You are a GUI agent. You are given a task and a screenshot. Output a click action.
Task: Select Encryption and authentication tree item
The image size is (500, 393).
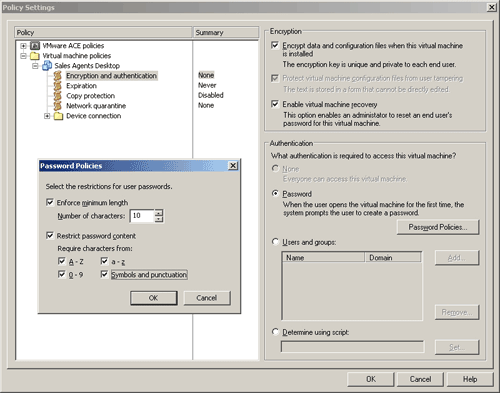111,76
